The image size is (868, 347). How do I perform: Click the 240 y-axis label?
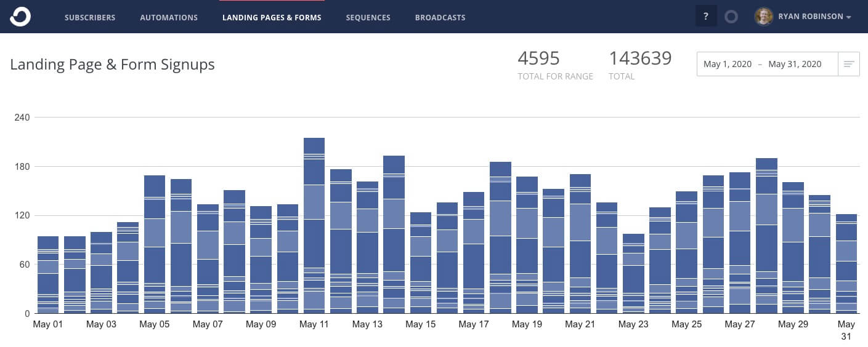tap(23, 117)
